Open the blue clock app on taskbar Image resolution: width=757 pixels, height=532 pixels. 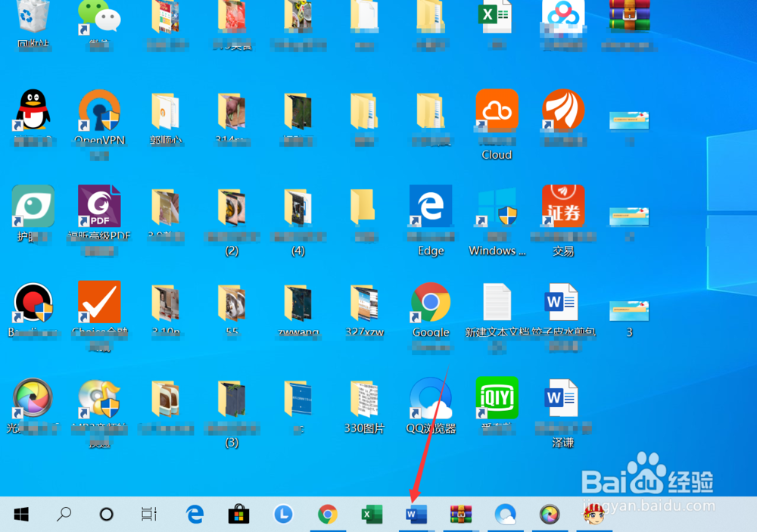(x=283, y=515)
